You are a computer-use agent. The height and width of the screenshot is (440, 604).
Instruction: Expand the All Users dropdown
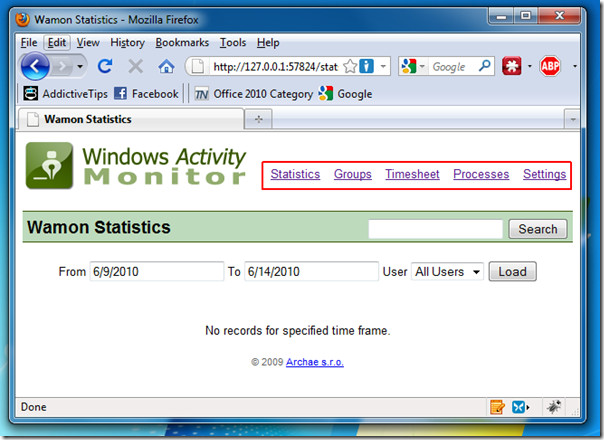[447, 272]
